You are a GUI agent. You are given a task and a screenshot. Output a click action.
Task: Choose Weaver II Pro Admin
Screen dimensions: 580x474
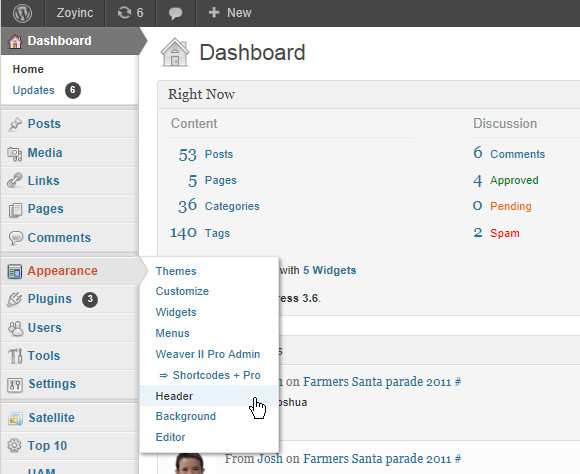click(x=208, y=354)
